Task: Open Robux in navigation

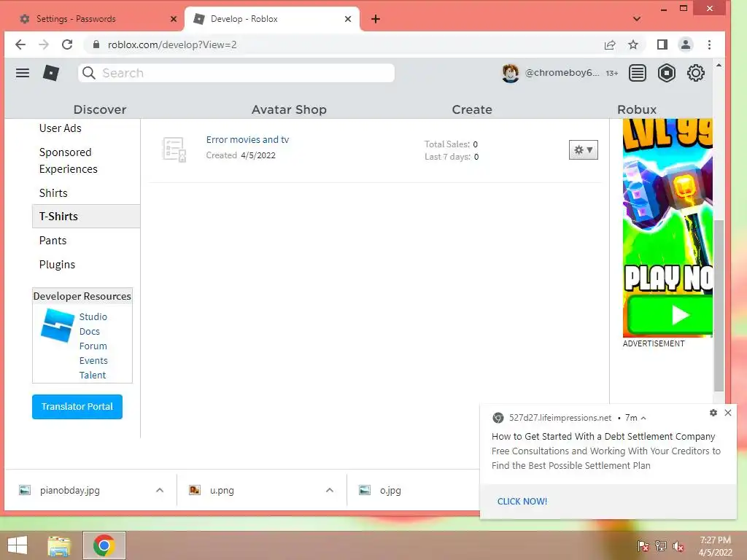Action: point(637,109)
